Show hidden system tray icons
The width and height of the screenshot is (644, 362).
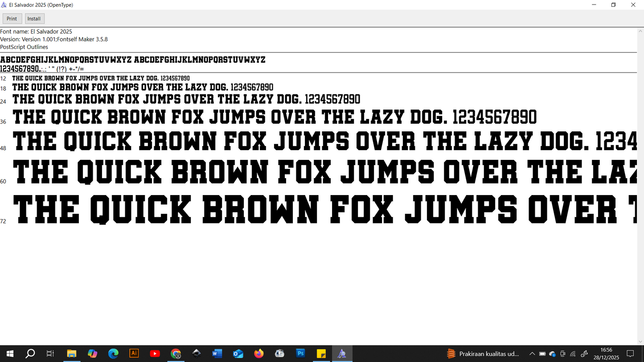(532, 354)
